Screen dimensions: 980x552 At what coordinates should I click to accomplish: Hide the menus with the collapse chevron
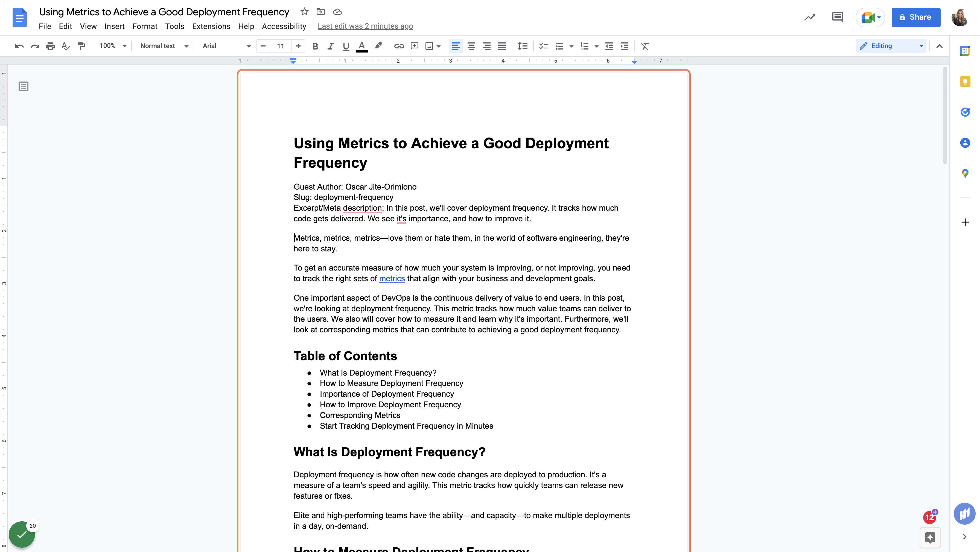click(939, 46)
